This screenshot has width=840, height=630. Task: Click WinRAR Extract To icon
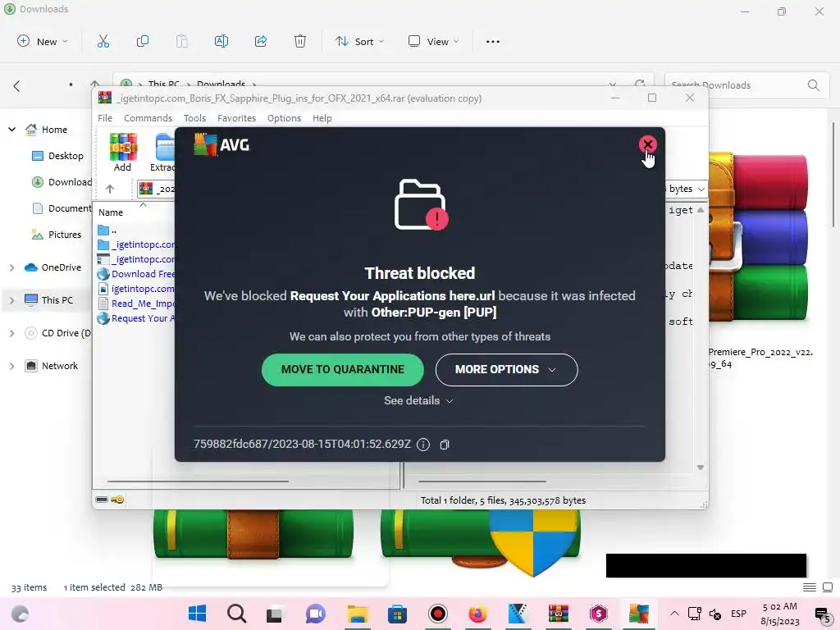click(163, 153)
